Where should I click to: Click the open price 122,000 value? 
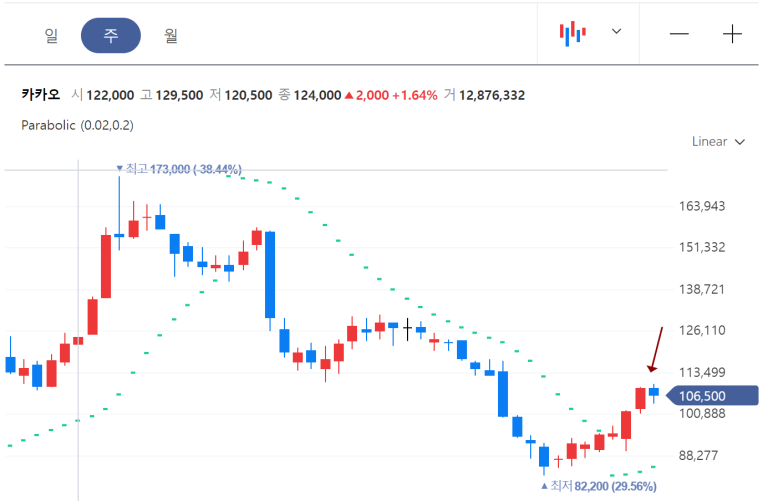(x=110, y=95)
